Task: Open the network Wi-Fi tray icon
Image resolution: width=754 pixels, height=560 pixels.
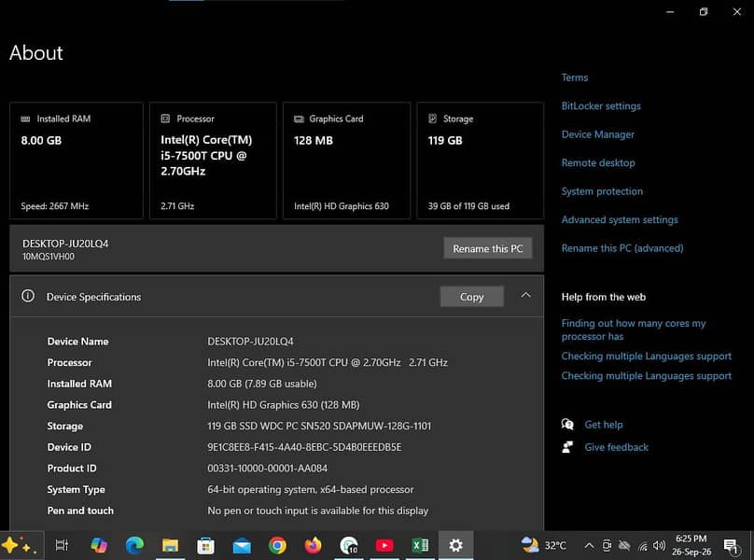Action: (x=642, y=546)
